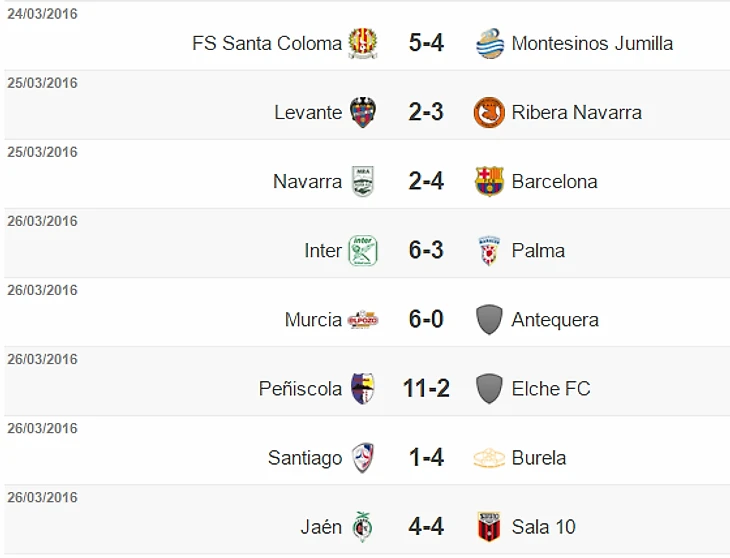Click the Levante club crest
Viewport: 730px width, 558px height.
362,112
